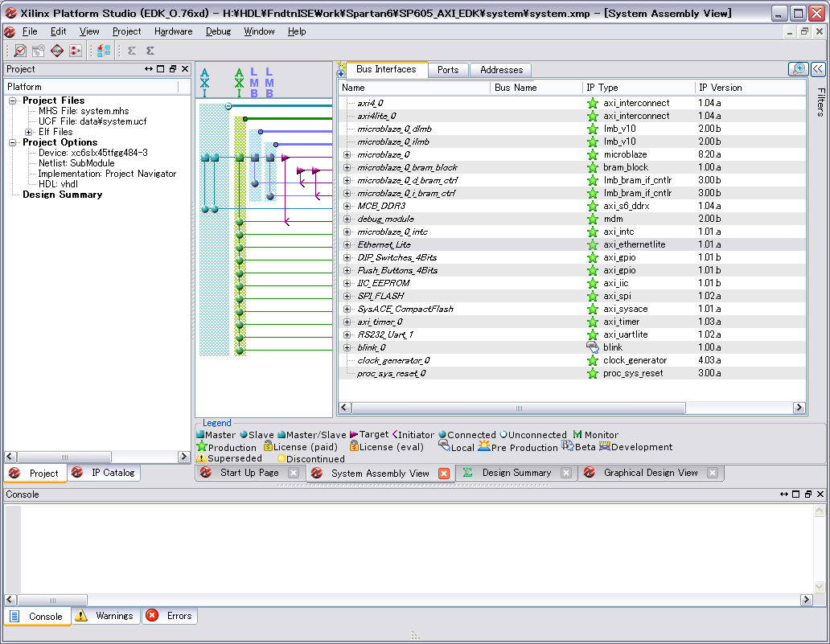Select MHS File: system.mhs
The image size is (830, 644).
click(x=84, y=111)
